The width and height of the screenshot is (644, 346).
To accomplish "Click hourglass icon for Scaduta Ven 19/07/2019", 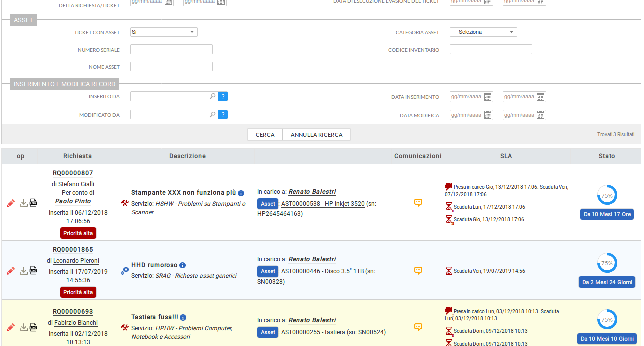I will [x=449, y=271].
